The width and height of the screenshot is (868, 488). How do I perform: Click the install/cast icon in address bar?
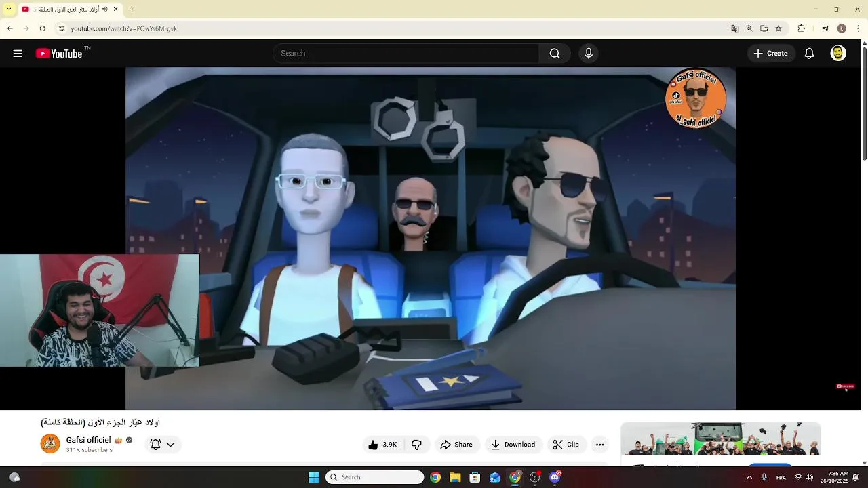[x=764, y=28]
